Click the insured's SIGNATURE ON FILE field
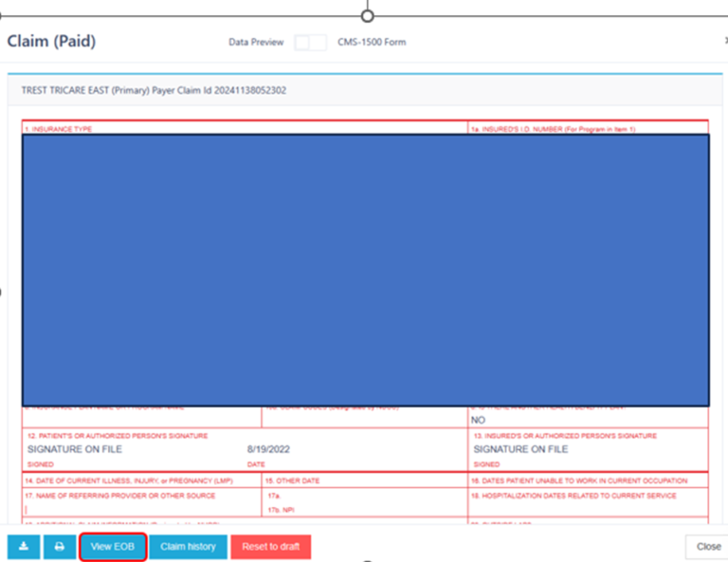The height and width of the screenshot is (562, 728). coord(520,449)
